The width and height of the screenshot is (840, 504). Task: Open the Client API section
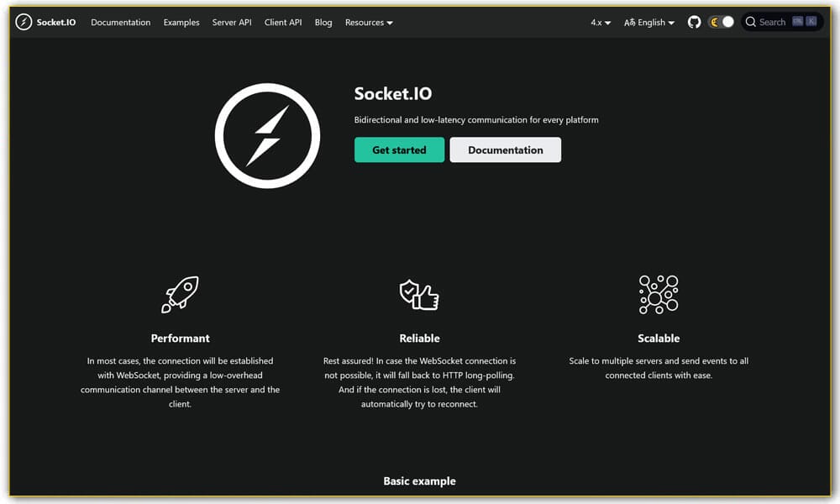283,23
